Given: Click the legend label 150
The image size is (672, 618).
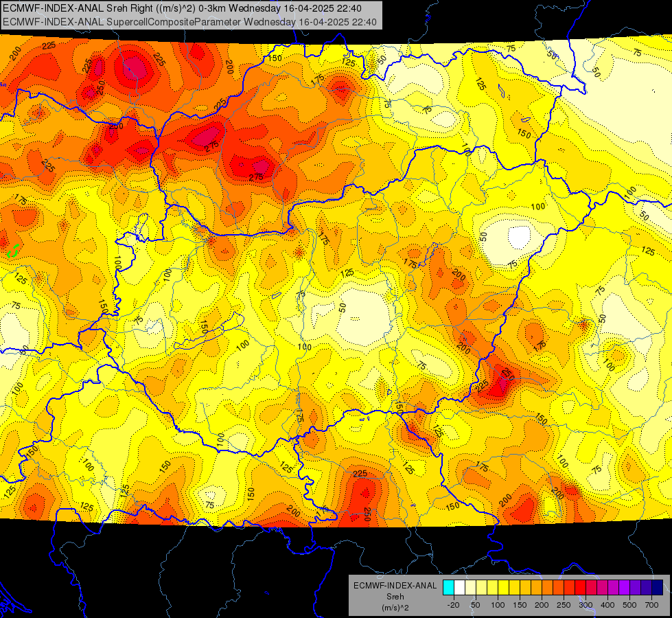Looking at the screenshot, I should (520, 605).
